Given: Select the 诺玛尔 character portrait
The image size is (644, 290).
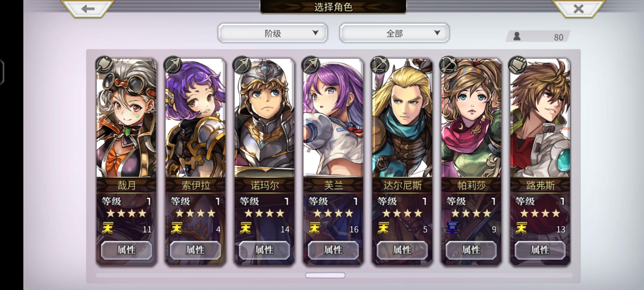Looking at the screenshot, I should [x=264, y=118].
